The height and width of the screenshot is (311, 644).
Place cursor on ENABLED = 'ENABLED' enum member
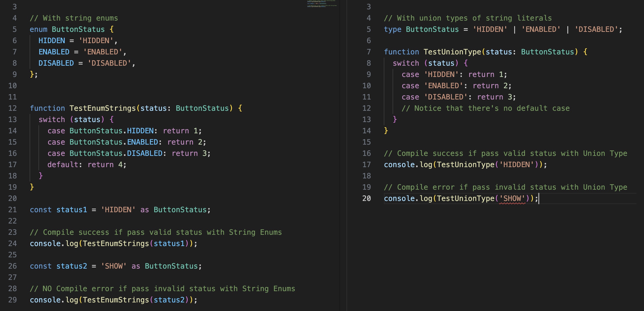82,52
